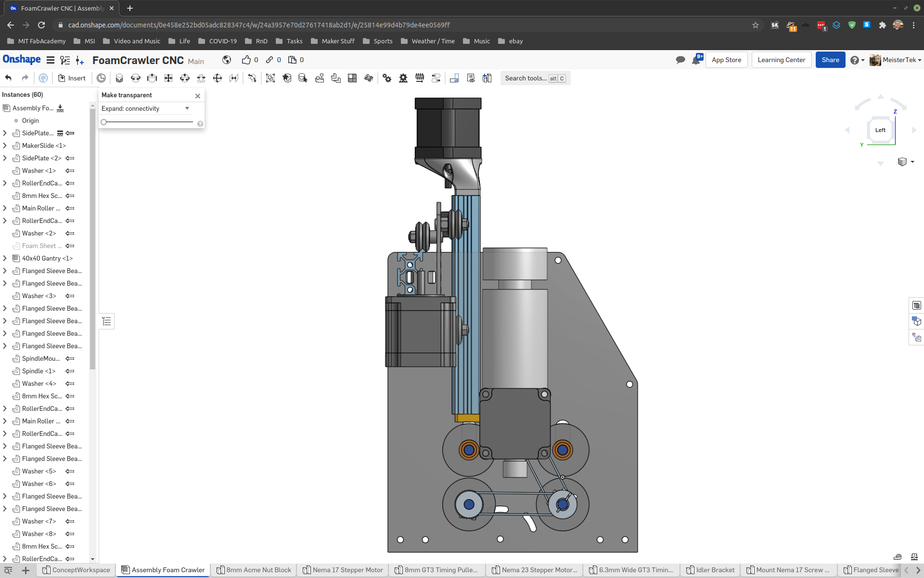924x578 pixels.
Task: Select the Screw relation tool
Action: click(420, 78)
